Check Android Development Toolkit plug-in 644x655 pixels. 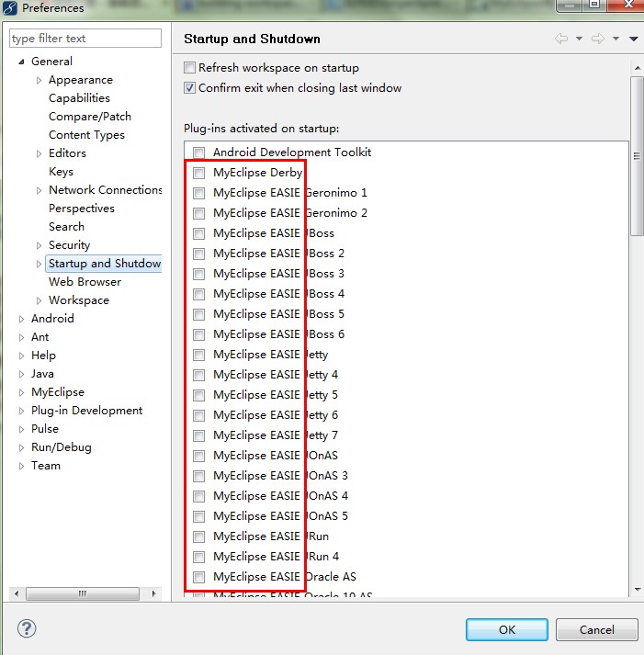pos(198,152)
